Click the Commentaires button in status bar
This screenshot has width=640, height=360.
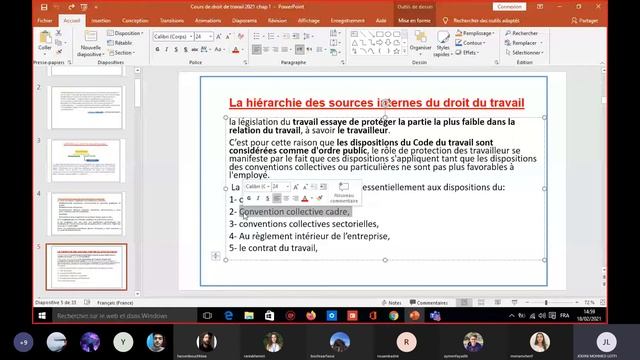point(429,302)
